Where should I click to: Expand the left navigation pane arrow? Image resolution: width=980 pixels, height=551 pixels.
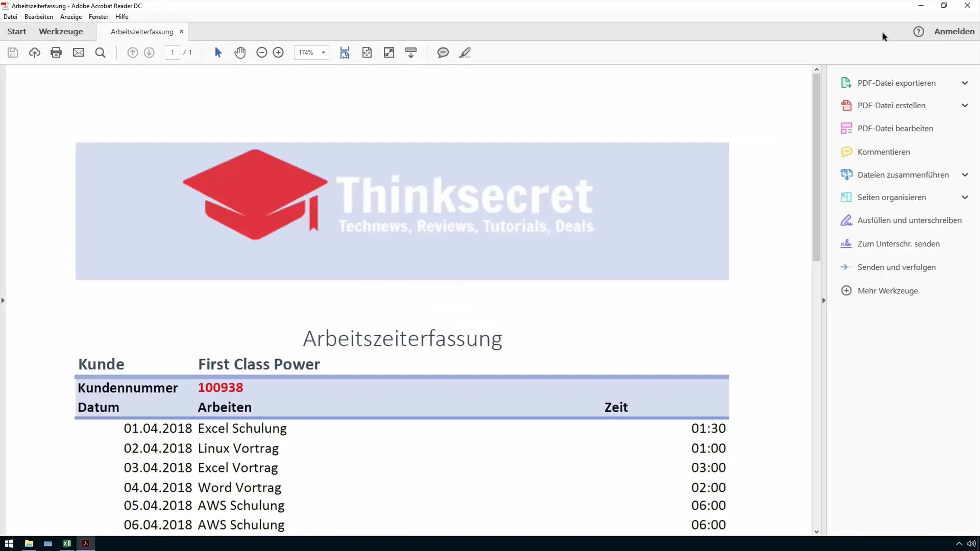tap(3, 300)
